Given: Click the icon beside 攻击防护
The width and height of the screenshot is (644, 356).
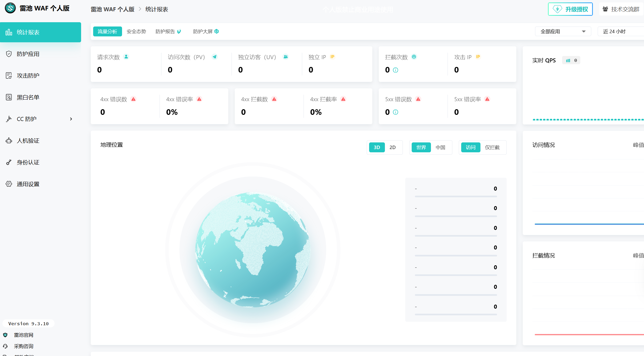Looking at the screenshot, I should coord(9,75).
